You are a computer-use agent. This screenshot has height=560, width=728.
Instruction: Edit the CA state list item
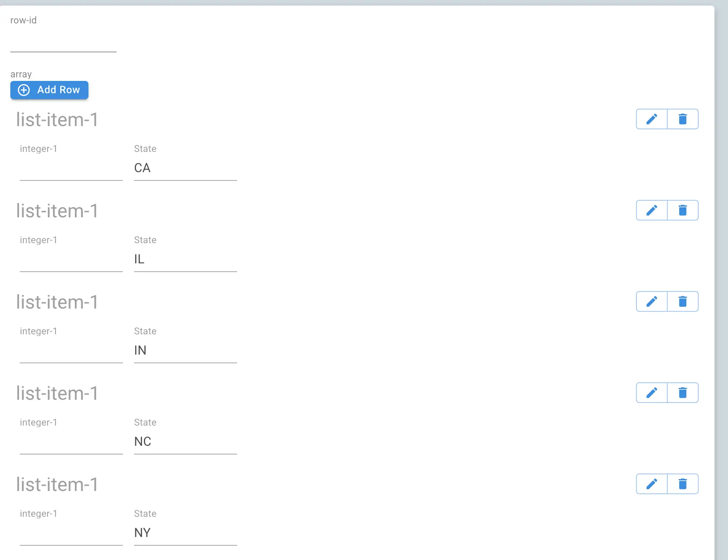(x=651, y=119)
